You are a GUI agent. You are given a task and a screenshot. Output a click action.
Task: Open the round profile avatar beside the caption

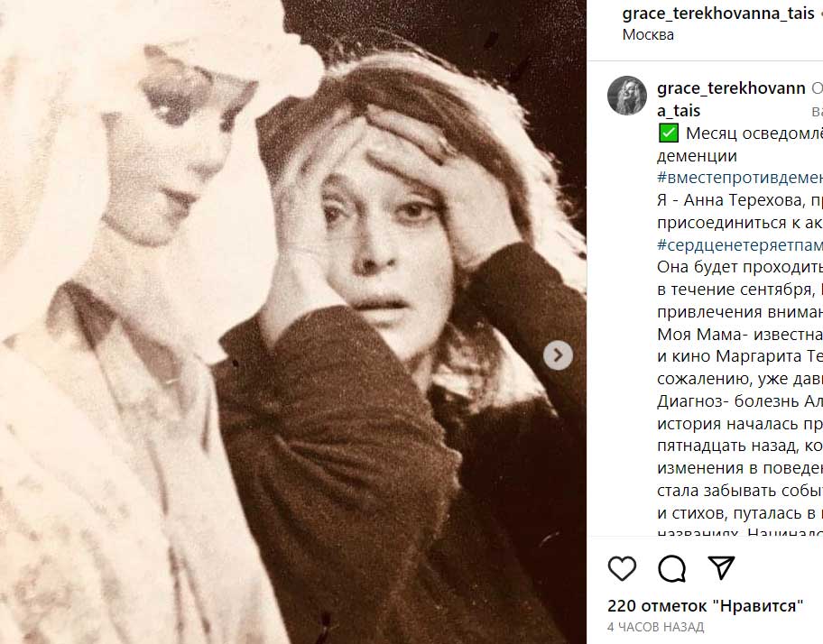[x=626, y=96]
